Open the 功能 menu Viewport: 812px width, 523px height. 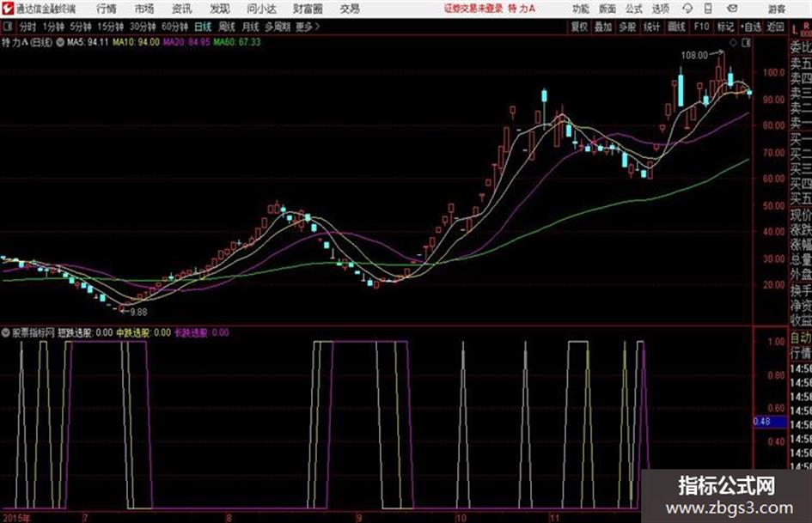(x=581, y=9)
